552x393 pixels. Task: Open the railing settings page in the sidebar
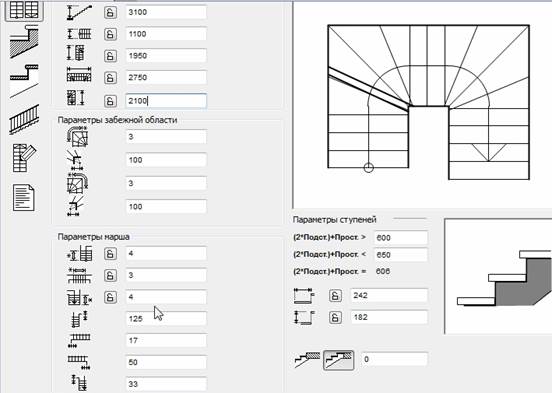(x=24, y=119)
